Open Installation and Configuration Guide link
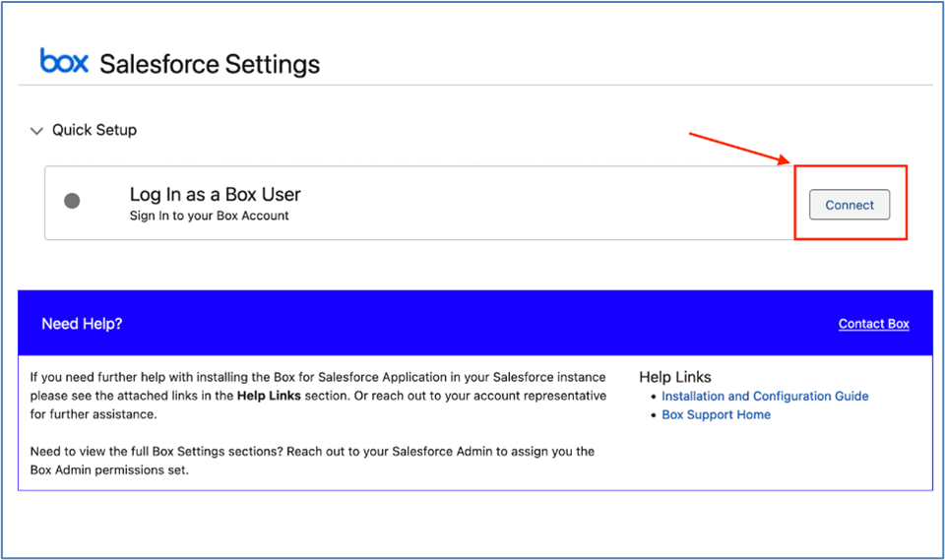This screenshot has width=945, height=560. [x=765, y=396]
